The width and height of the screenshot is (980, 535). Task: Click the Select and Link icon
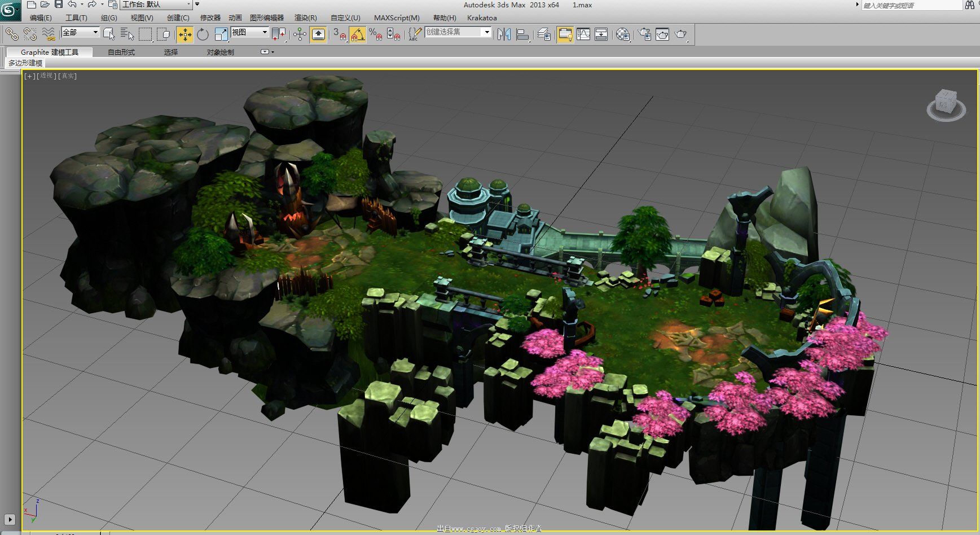click(x=12, y=34)
